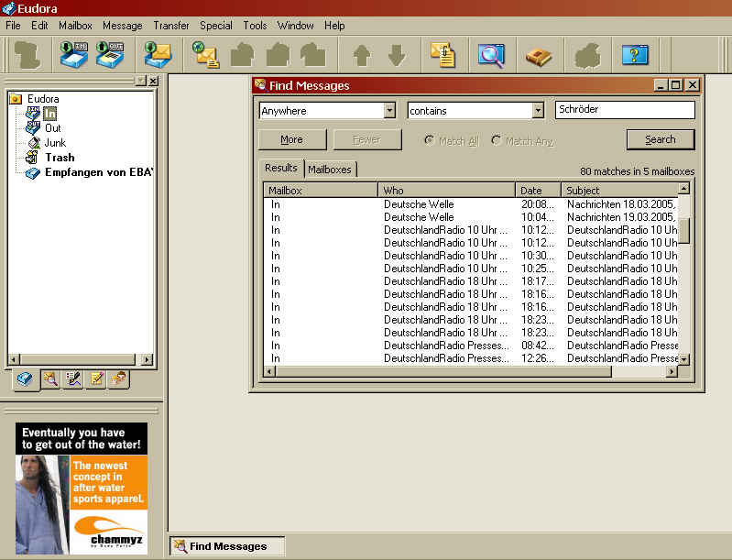This screenshot has height=560, width=732.
Task: Sort results by Mailbox column header
Action: (x=321, y=190)
